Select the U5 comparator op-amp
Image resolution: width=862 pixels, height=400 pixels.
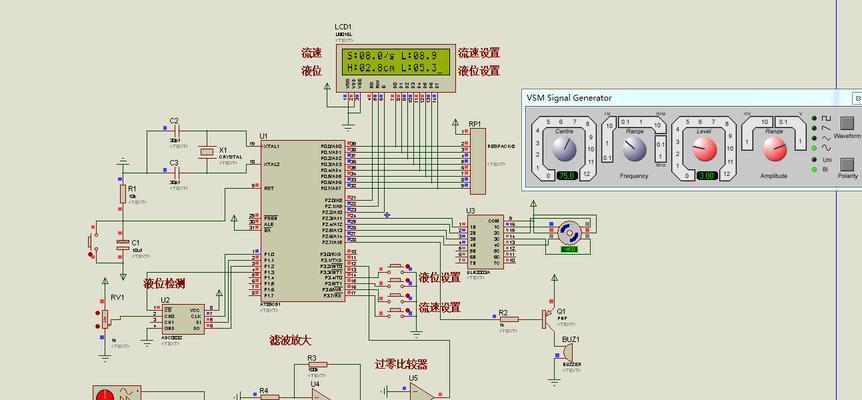(x=422, y=391)
